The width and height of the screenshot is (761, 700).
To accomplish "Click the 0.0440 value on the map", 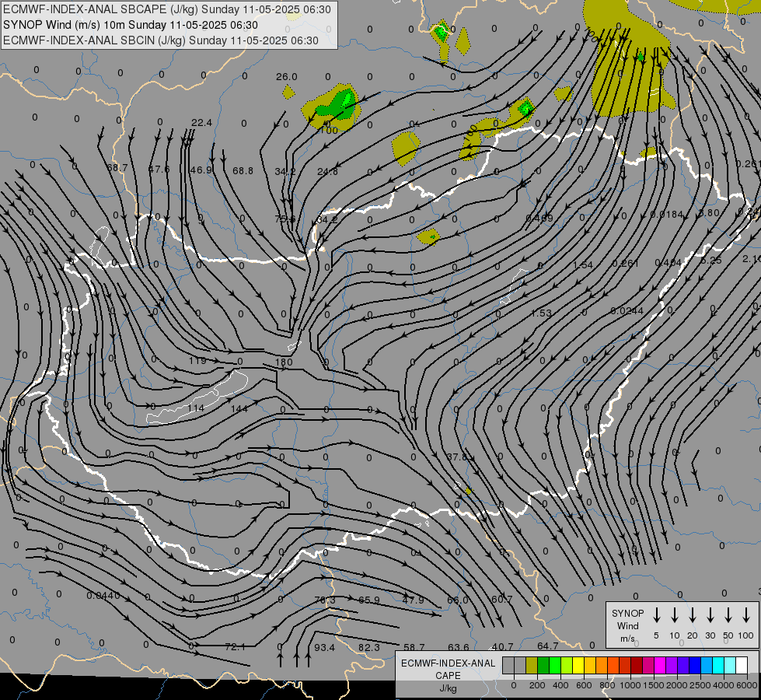I will click(x=103, y=596).
